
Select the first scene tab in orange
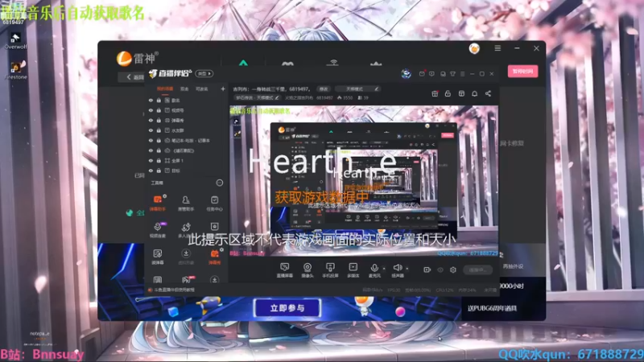(165, 88)
